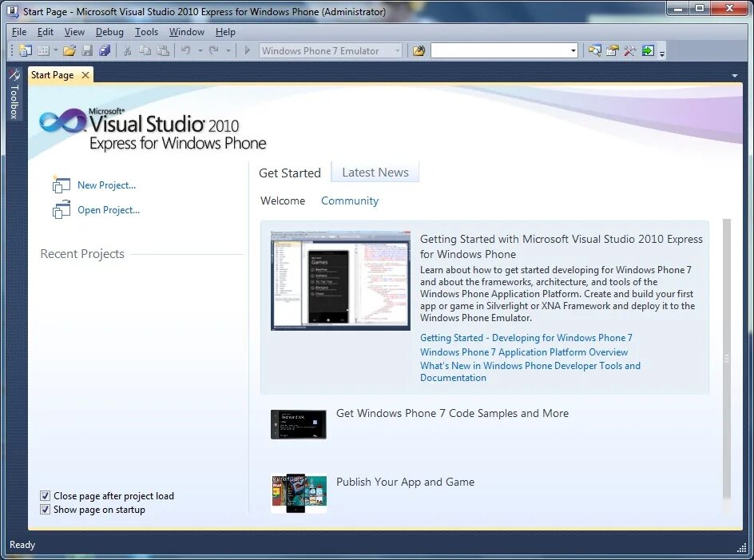Open the Redo history dropdown arrow
This screenshot has width=754, height=560.
point(228,50)
